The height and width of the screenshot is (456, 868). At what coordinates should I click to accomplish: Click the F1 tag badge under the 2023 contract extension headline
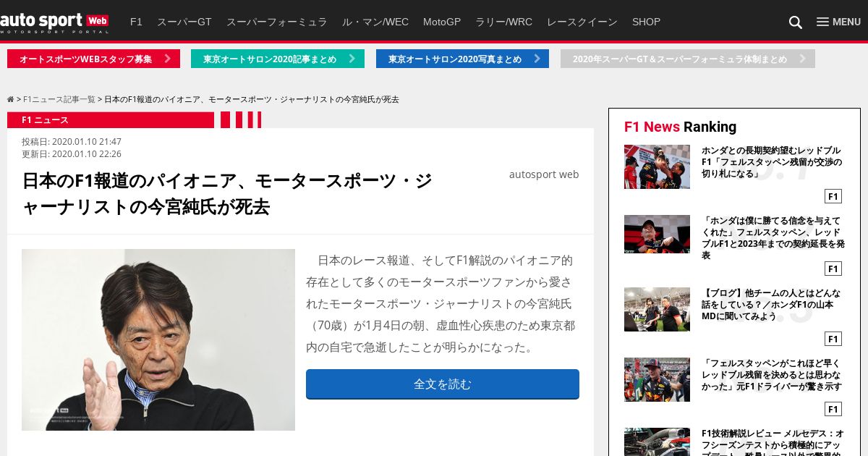pos(833,269)
